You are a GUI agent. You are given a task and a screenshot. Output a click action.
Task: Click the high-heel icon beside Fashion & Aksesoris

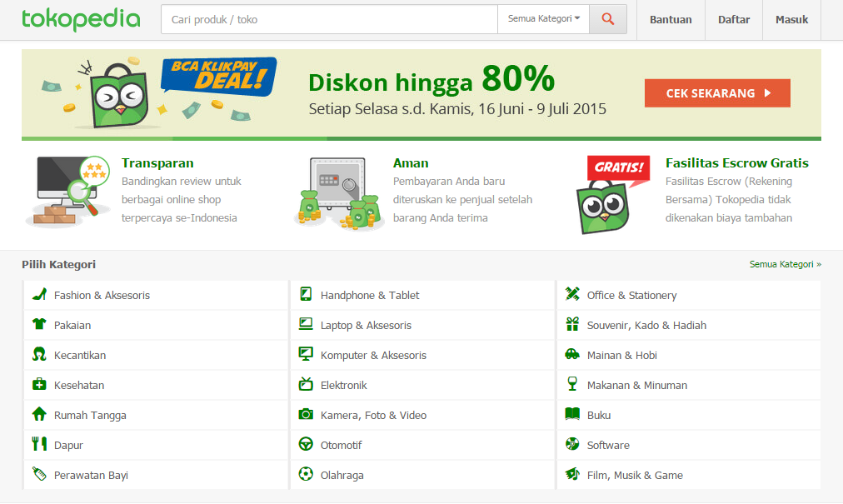(x=39, y=294)
